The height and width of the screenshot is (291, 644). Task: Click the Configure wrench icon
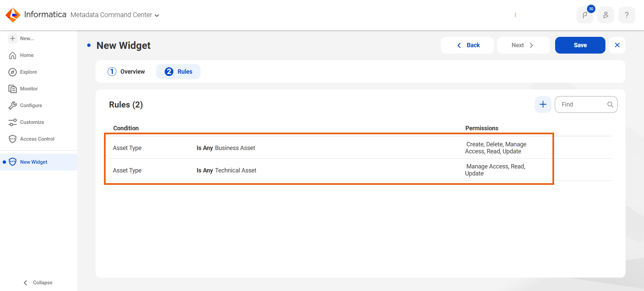(x=12, y=105)
